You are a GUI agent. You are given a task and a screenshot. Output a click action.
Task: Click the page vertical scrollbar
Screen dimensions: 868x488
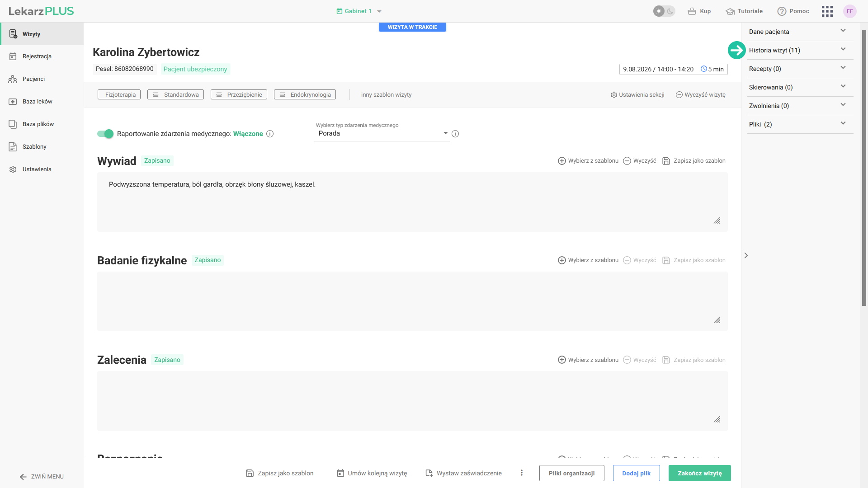[x=864, y=168]
